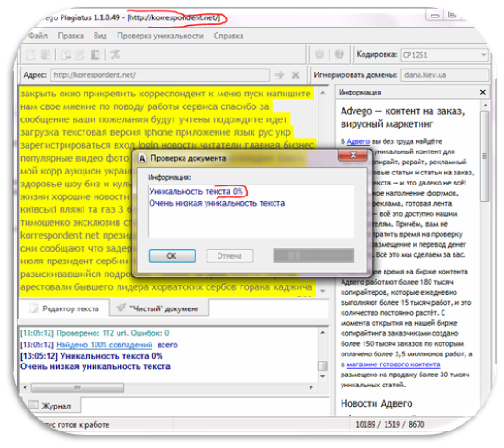Click the stop X icon beside address field
Viewport: 504px width, 448px height.
click(296, 75)
